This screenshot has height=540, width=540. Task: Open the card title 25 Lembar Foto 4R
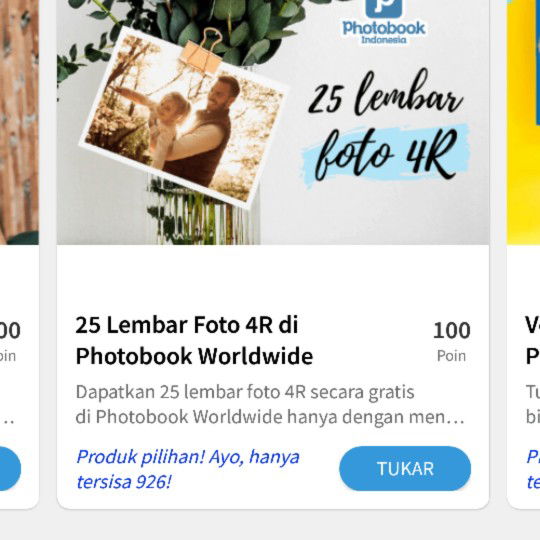194,340
